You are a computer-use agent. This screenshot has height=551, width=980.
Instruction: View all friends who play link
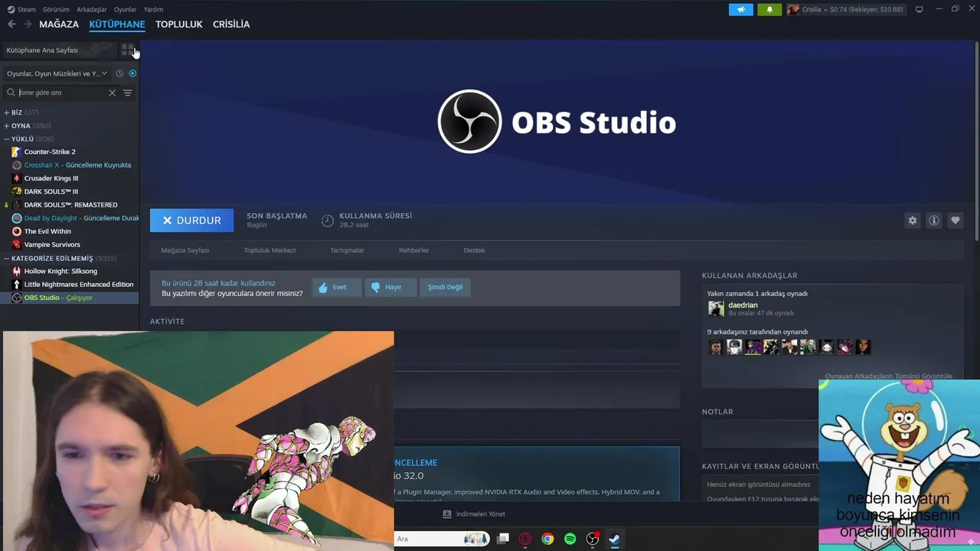888,377
